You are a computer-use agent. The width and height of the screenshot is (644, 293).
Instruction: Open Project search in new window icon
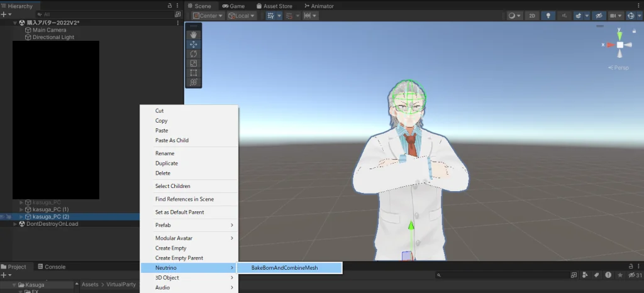pos(574,275)
